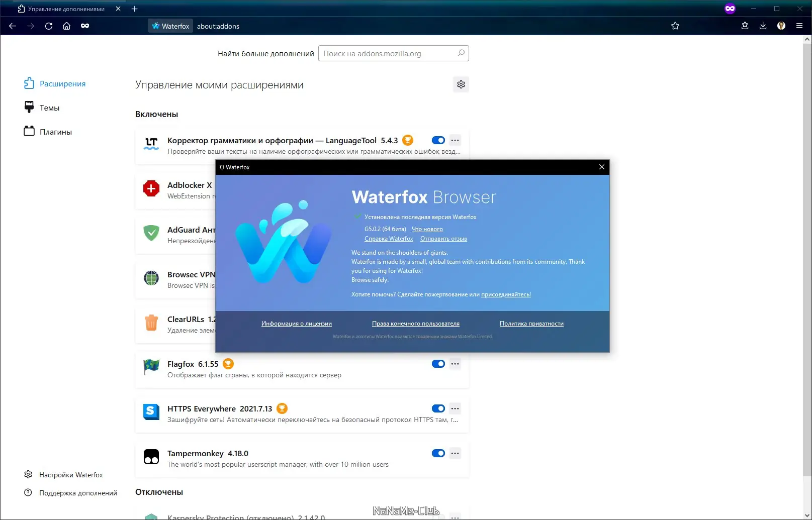Screen dimensions: 812x520
Task: Open the account avatar icon in toolbar
Action: [x=781, y=26]
